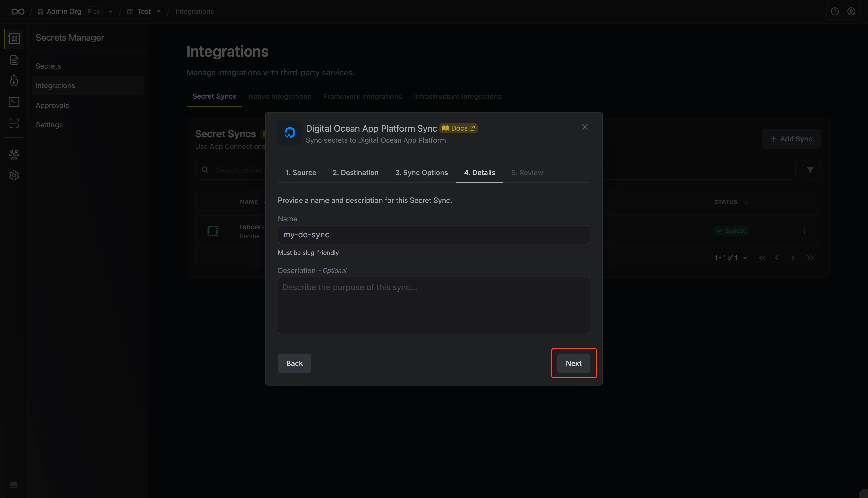Open Settings in the sidebar

point(87,125)
